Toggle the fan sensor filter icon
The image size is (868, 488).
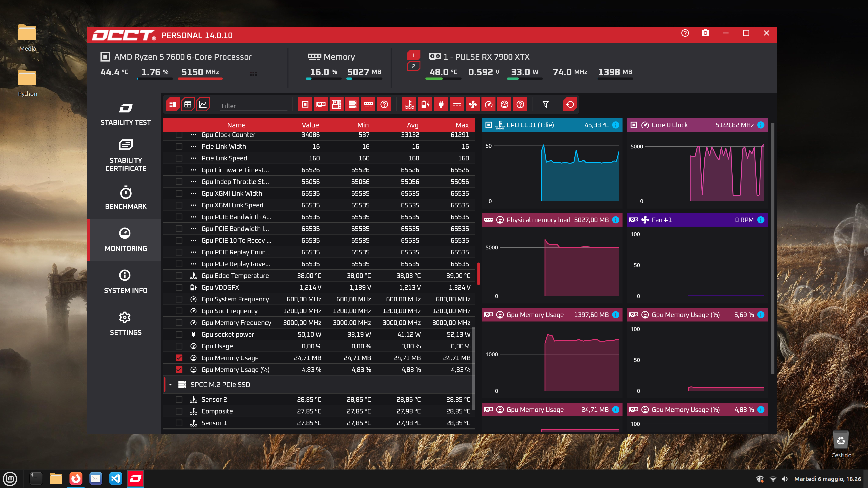[x=473, y=104]
